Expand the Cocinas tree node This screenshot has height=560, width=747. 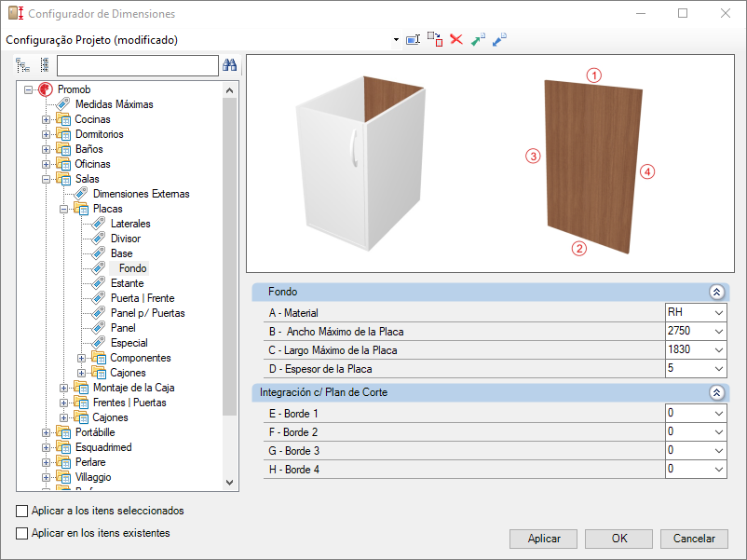click(46, 119)
